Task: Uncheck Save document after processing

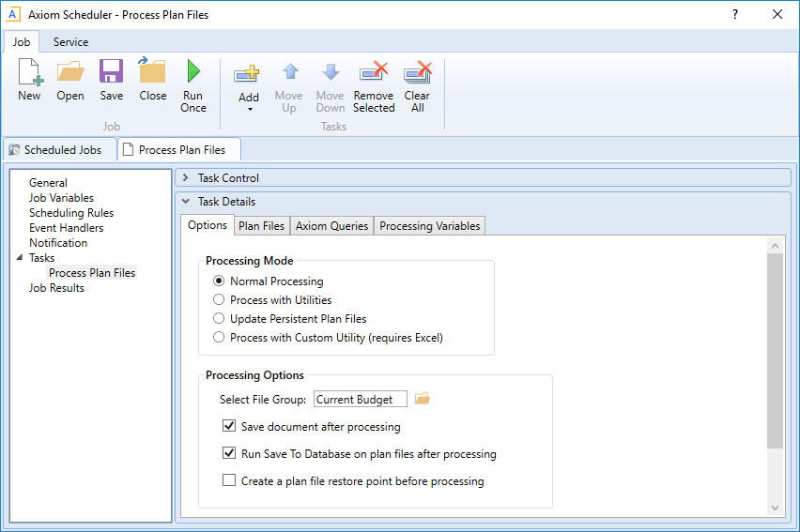Action: [x=229, y=426]
